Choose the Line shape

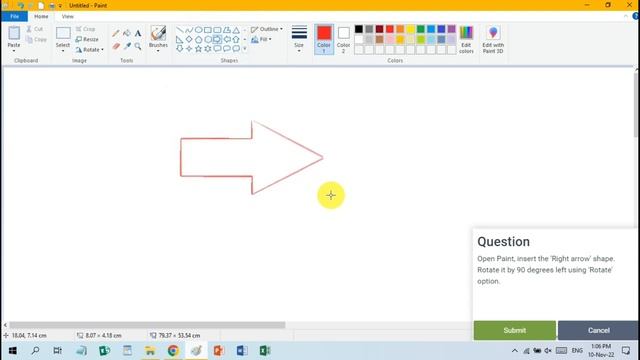point(180,30)
